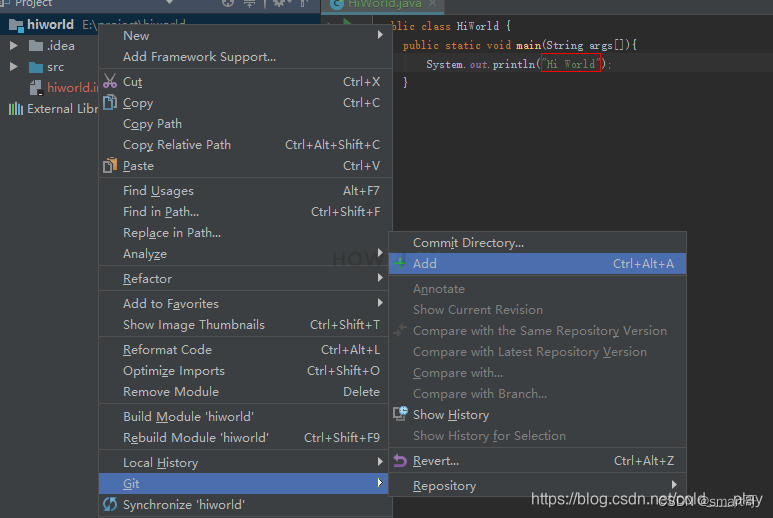Select the hiworld project root name
This screenshot has width=773, height=518.
(x=50, y=25)
